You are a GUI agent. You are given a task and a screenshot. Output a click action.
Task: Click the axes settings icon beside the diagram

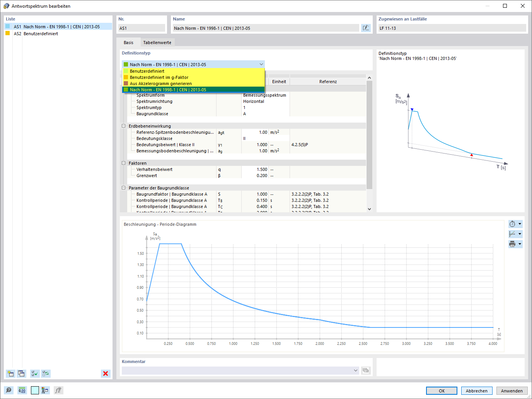coord(512,234)
